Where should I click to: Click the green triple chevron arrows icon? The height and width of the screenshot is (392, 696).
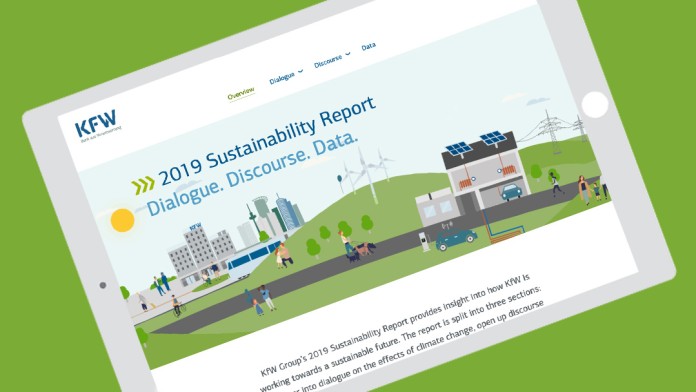click(143, 185)
